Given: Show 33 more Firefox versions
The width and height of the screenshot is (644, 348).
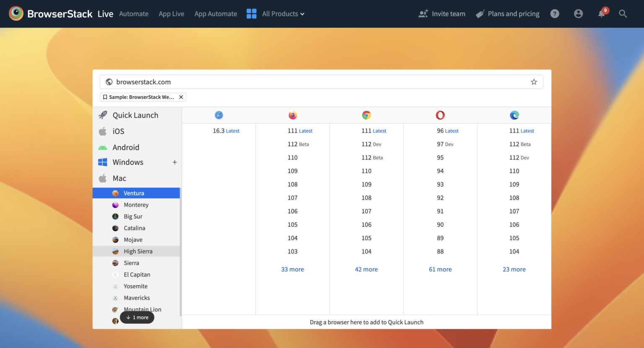Looking at the screenshot, I should tap(293, 270).
